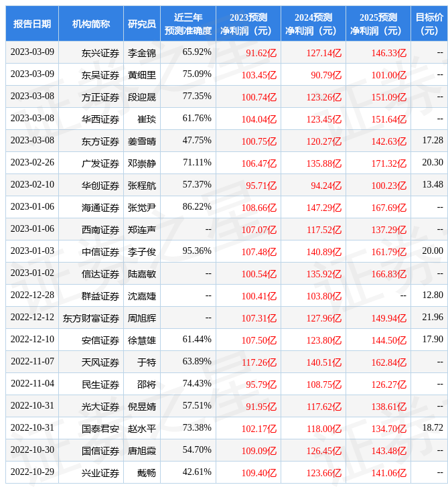448x489 pixels.
Task: Click the 报告日期 column header
Action: point(32,23)
